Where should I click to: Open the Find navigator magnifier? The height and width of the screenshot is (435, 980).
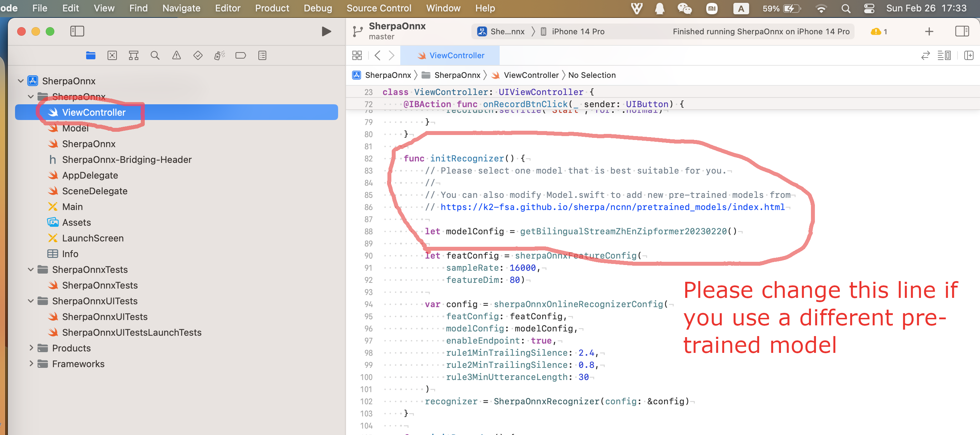[155, 55]
